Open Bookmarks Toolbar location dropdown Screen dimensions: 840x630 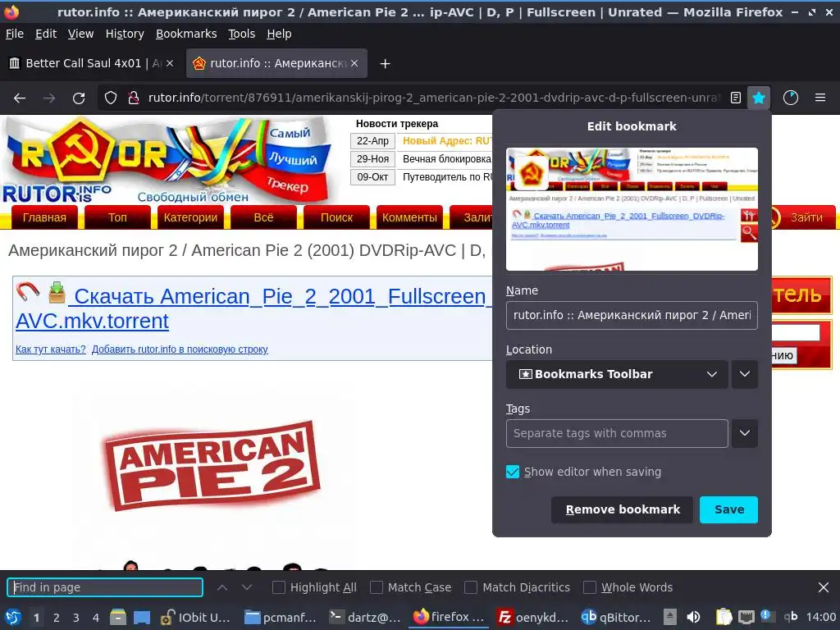point(617,374)
